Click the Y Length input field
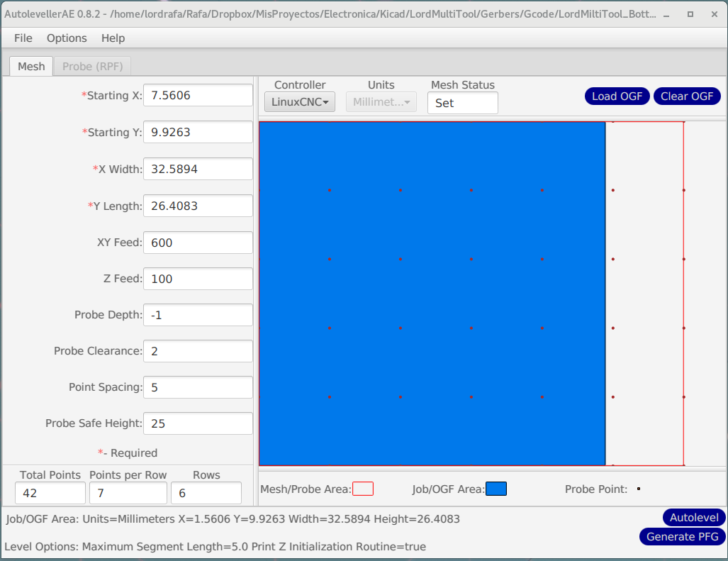The height and width of the screenshot is (561, 728). [x=198, y=206]
